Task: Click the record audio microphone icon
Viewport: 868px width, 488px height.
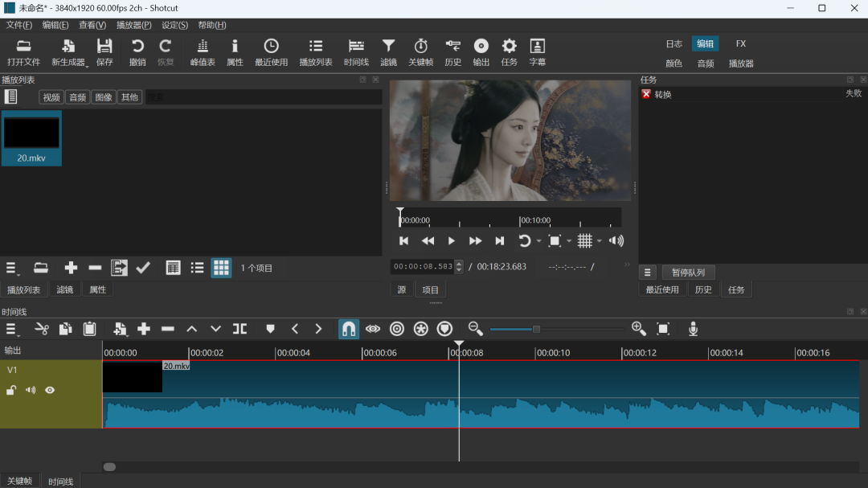Action: [x=693, y=329]
